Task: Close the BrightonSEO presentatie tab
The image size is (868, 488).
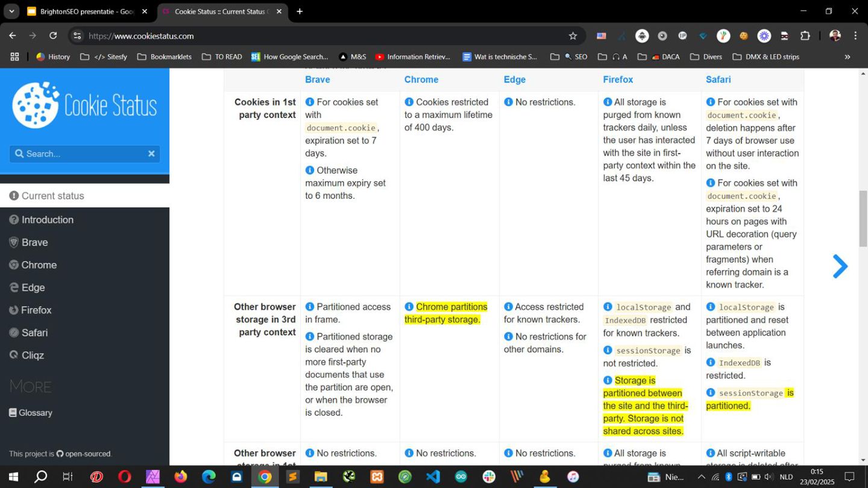Action: click(x=145, y=11)
